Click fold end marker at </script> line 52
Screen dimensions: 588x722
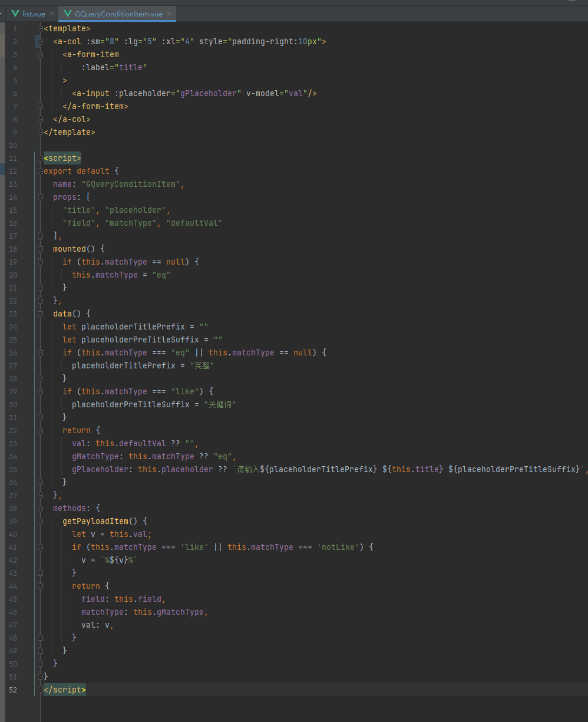[40, 690]
